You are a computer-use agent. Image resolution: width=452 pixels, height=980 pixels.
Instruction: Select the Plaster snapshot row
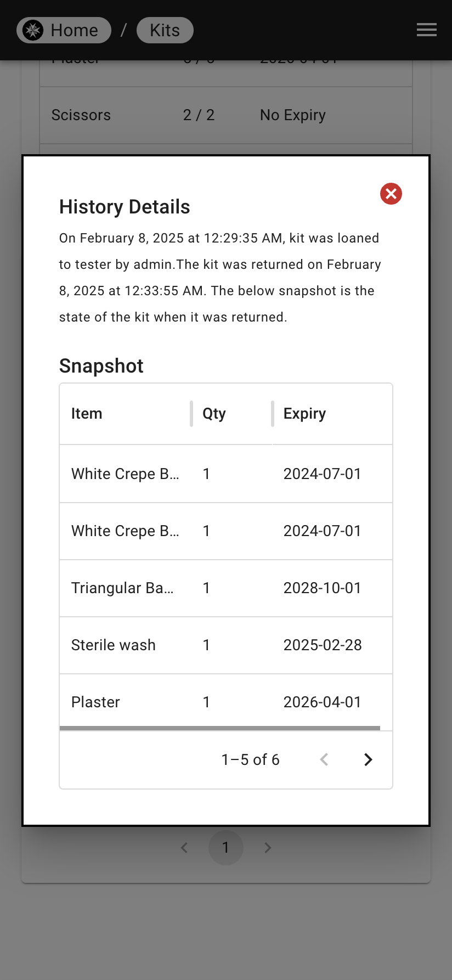coord(226,702)
